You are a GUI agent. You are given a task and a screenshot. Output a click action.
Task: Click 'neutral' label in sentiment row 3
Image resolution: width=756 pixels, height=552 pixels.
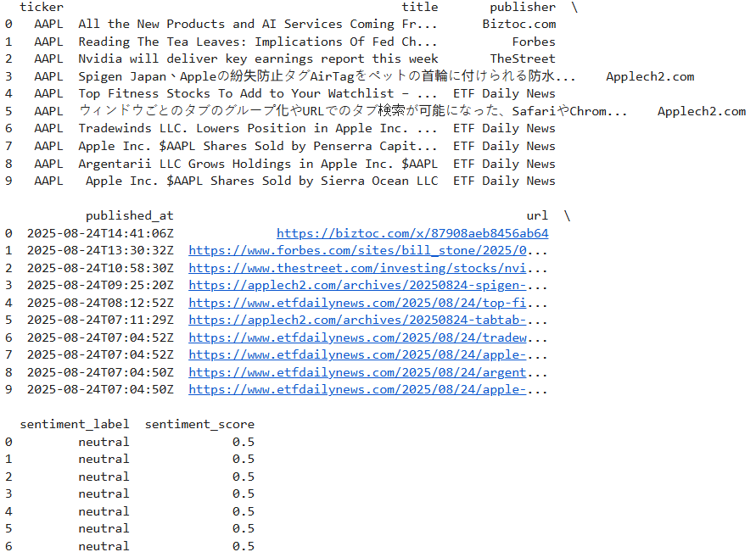point(104,493)
